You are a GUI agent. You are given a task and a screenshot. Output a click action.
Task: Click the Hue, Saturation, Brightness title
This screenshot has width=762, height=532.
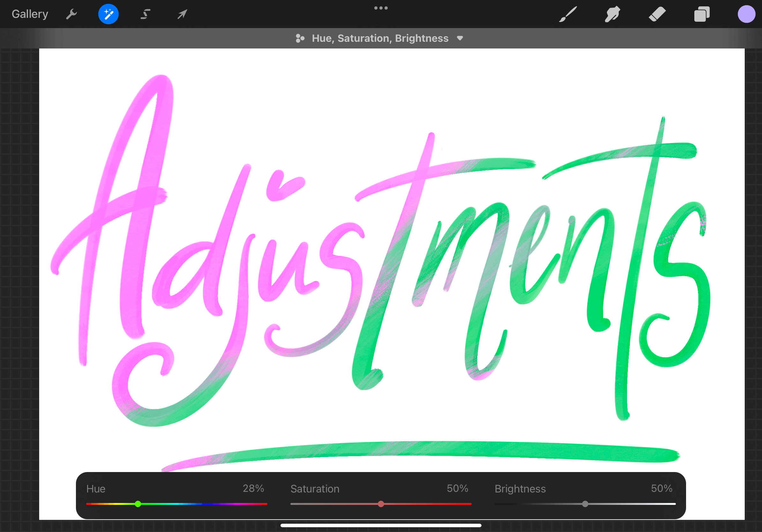tap(380, 38)
